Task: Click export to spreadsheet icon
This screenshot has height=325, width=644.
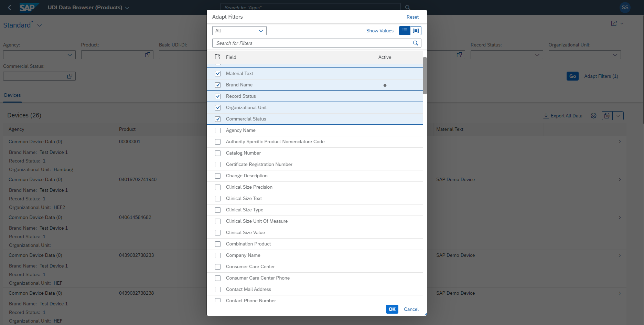Action: [x=608, y=116]
